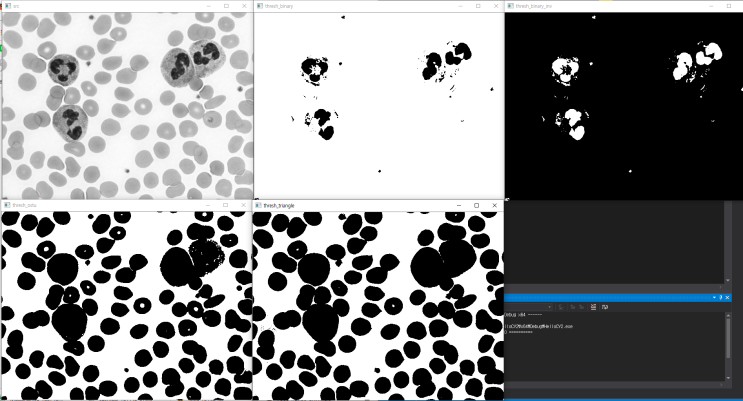Click the thresh_otsu window app icon
Image resolution: width=743 pixels, height=401 pixels.
(x=7, y=205)
